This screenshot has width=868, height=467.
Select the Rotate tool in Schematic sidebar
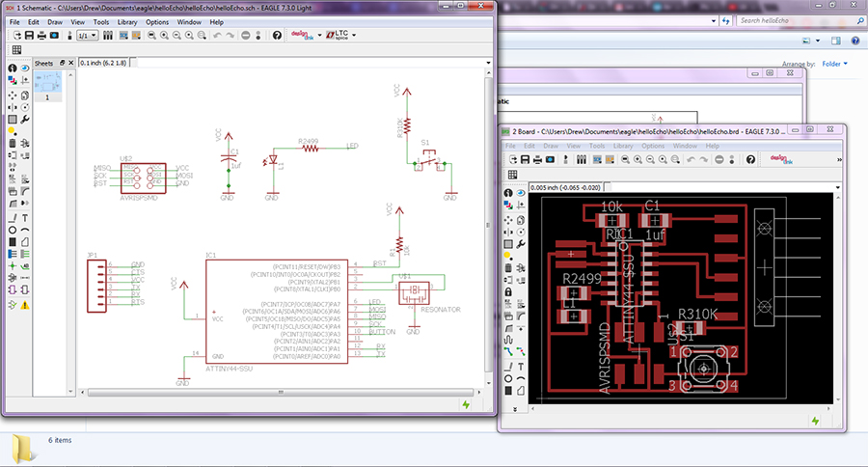[x=25, y=107]
